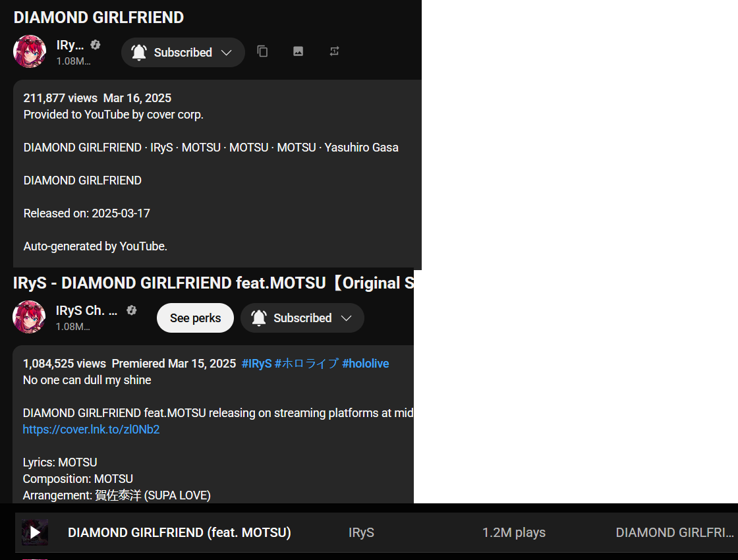This screenshot has height=560, width=738.
Task: Click the #hololive hashtag
Action: coord(365,363)
